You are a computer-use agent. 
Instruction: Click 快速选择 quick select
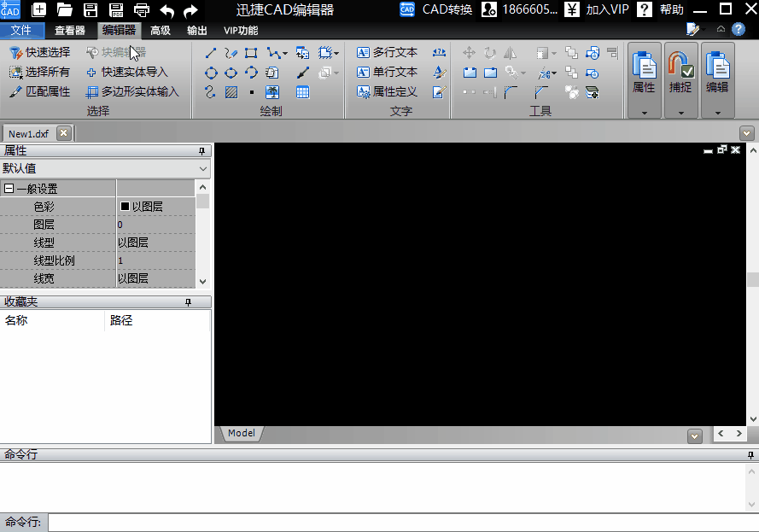coord(40,52)
